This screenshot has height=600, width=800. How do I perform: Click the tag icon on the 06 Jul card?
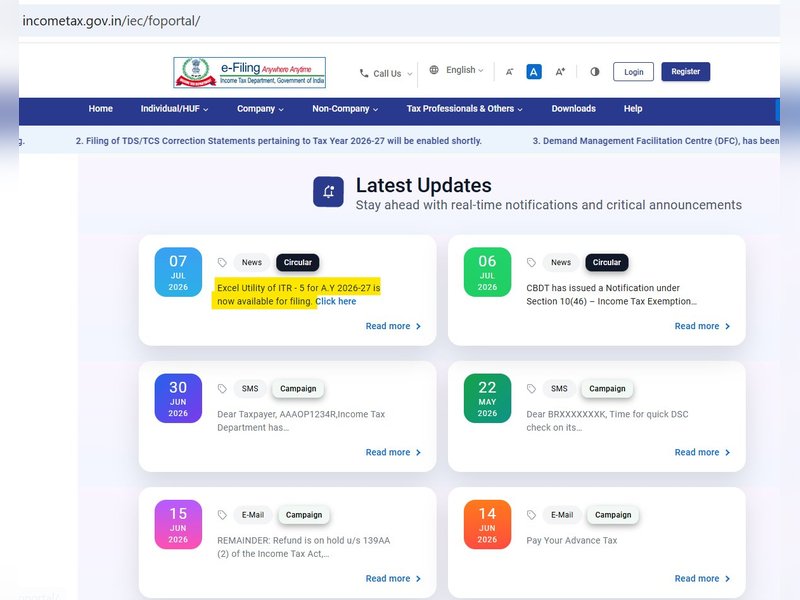click(x=531, y=262)
